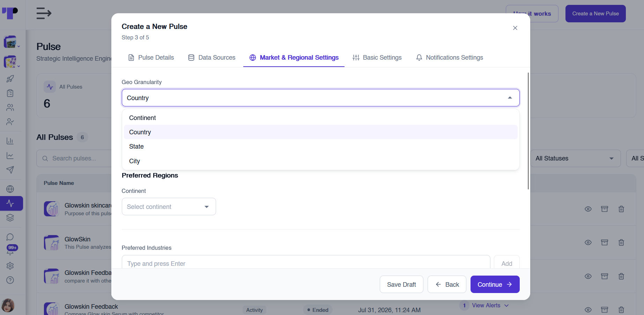Switch to the Notifications Settings tab
The image size is (644, 315).
[x=450, y=58]
